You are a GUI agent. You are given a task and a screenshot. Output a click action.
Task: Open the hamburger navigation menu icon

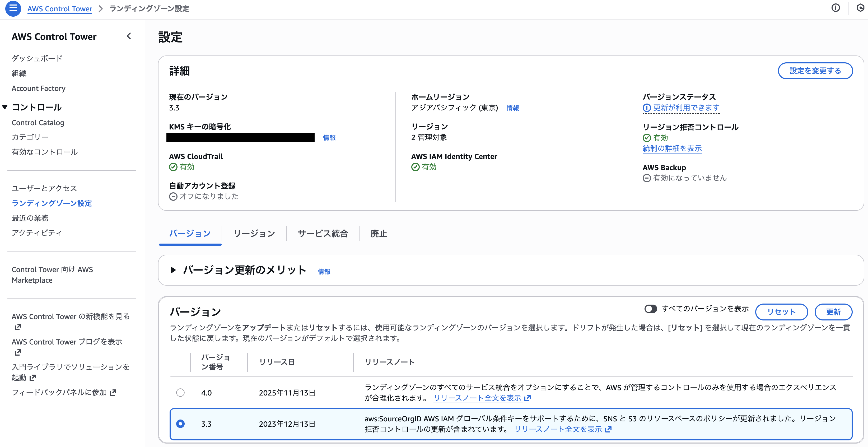(13, 8)
